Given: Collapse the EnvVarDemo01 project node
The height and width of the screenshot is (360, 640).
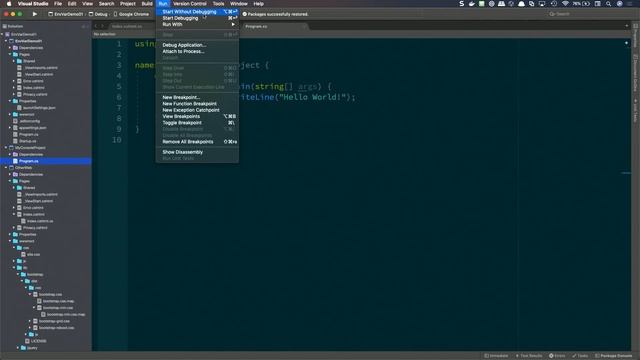Looking at the screenshot, I should pyautogui.click(x=6, y=41).
